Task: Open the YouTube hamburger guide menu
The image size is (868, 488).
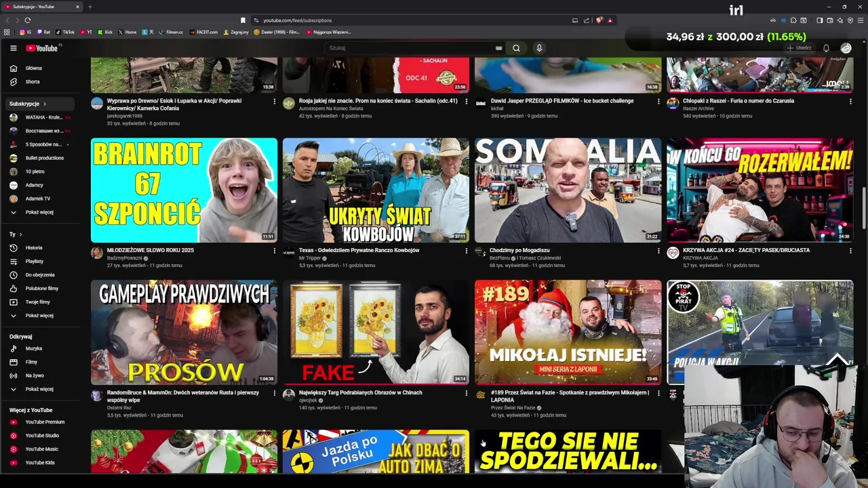Action: coord(13,48)
